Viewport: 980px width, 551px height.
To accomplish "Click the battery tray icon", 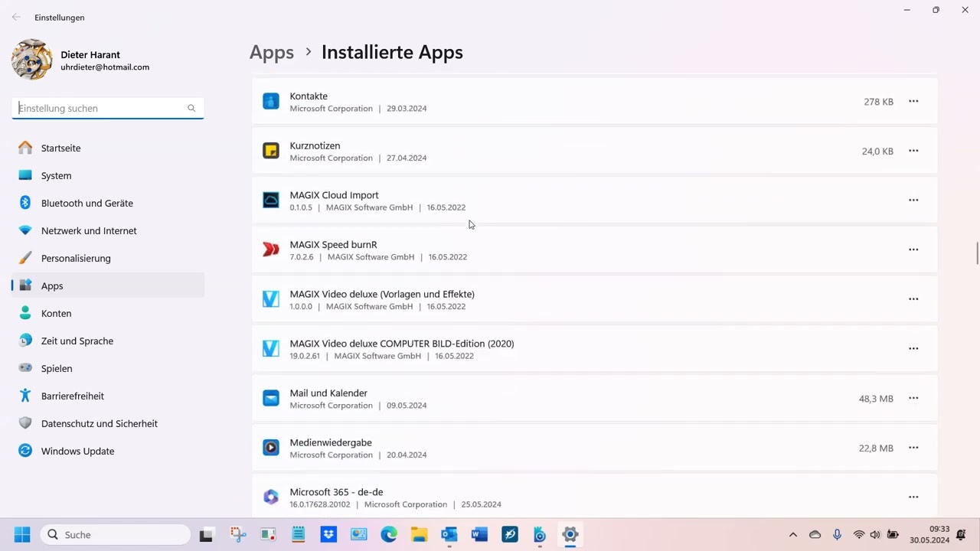I will click(x=892, y=534).
